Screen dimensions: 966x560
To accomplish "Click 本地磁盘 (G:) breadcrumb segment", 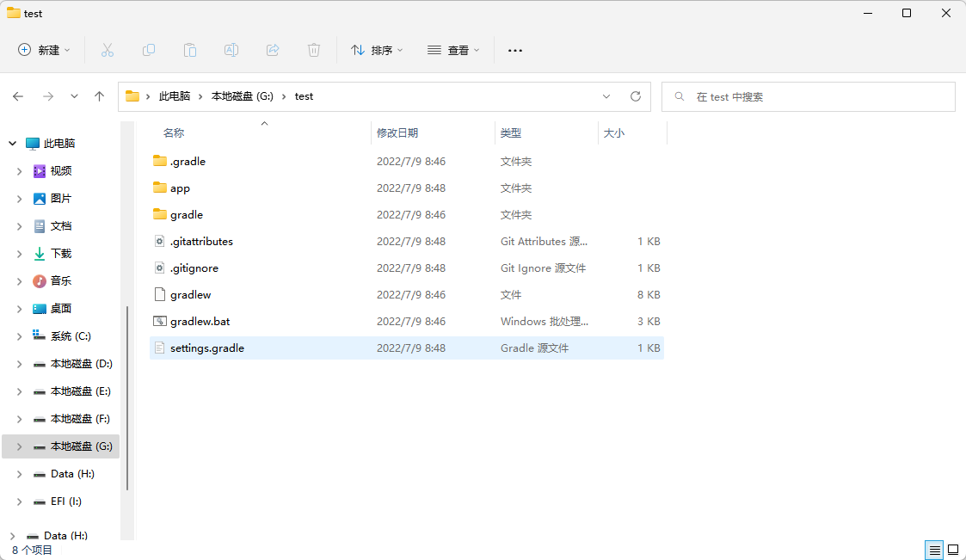I will click(x=242, y=96).
